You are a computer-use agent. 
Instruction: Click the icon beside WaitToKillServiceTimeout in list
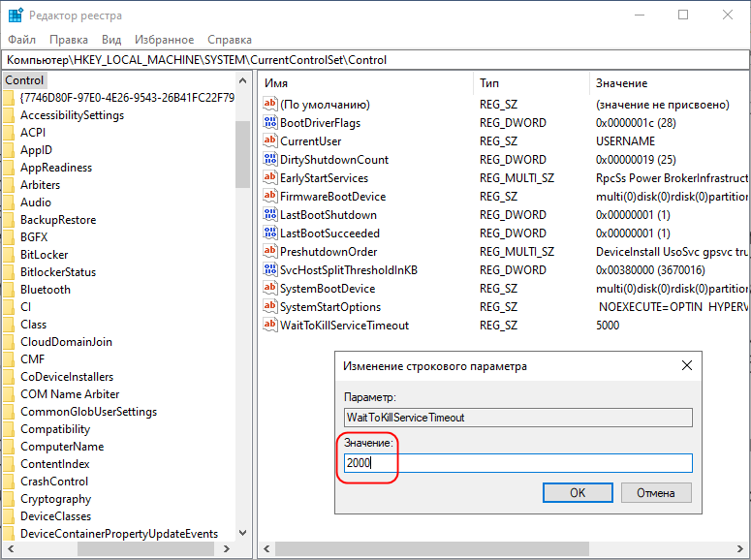pos(270,325)
